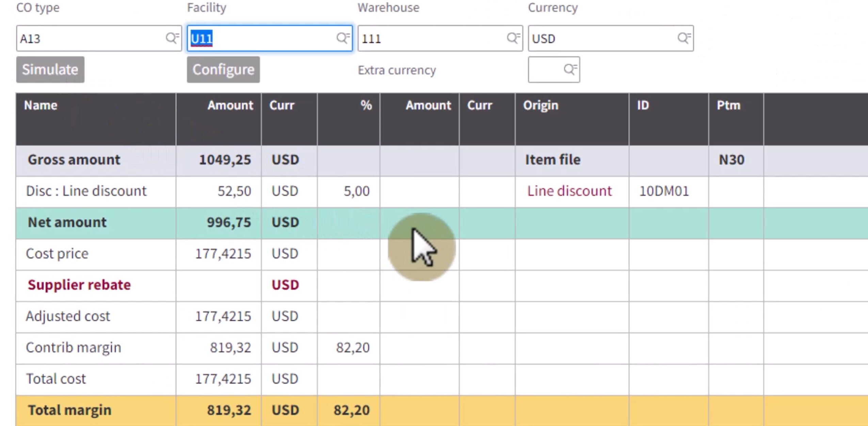Select the Total margin row
Image resolution: width=868 pixels, height=426 pixels.
point(69,410)
